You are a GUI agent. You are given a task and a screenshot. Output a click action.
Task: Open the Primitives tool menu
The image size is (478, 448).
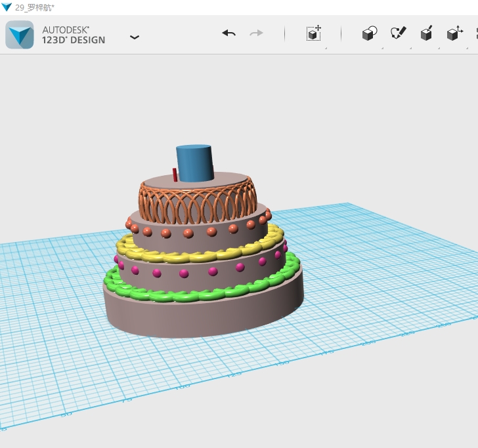370,33
